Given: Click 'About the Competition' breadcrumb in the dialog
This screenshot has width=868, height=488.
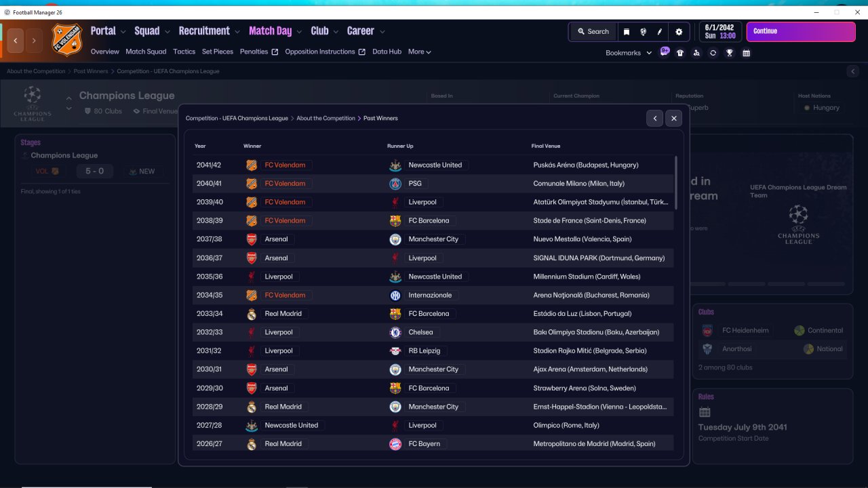Looking at the screenshot, I should 325,119.
